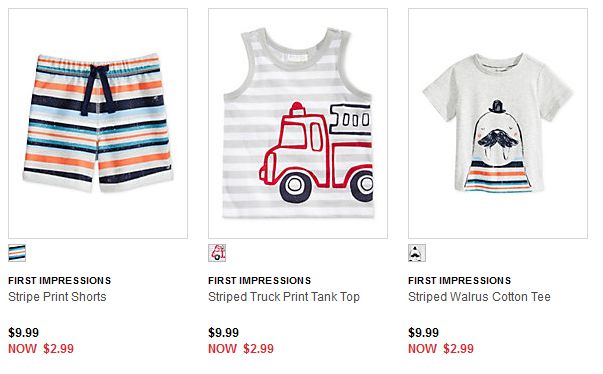This screenshot has height=374, width=603.
Task: Select the red truck swatch thumbnail
Action: tap(217, 253)
